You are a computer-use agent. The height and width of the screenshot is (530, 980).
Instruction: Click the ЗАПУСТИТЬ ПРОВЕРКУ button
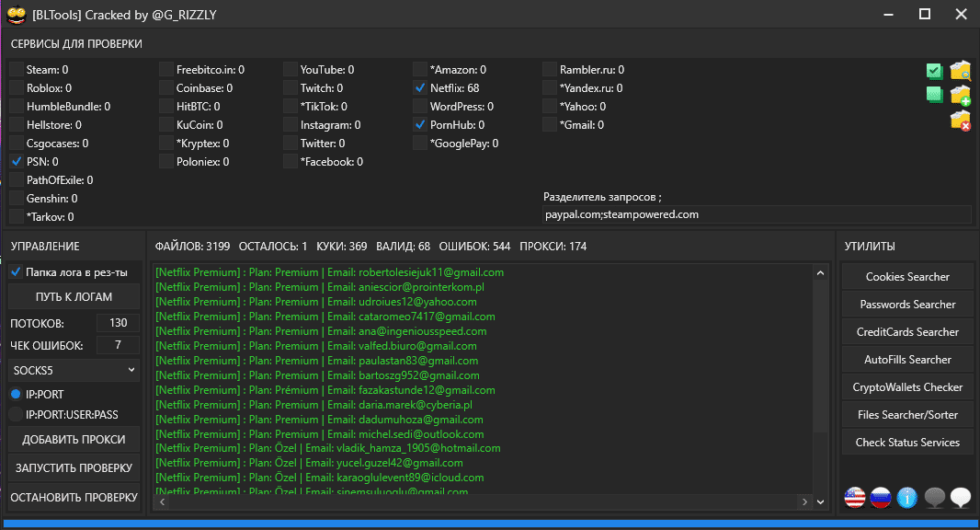coord(74,468)
